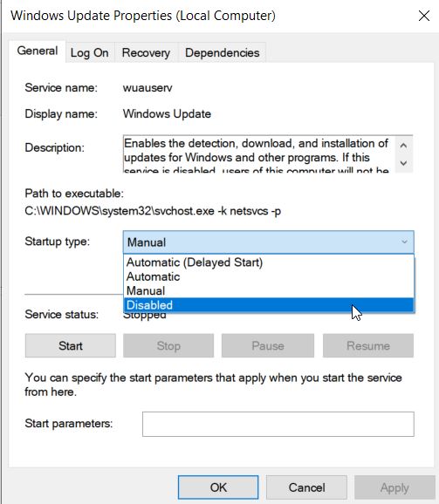Click the description scroll down arrow
This screenshot has width=439, height=504.
[403, 163]
